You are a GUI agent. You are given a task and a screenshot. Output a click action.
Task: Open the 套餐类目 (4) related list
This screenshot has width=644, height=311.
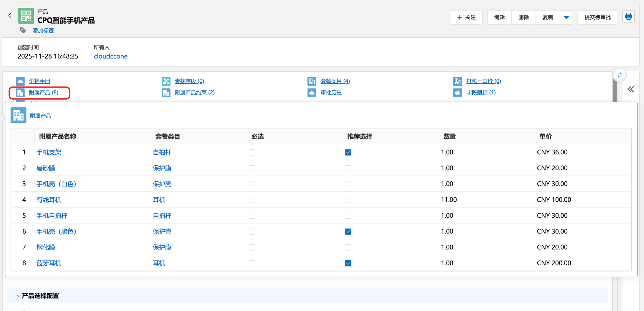click(335, 81)
